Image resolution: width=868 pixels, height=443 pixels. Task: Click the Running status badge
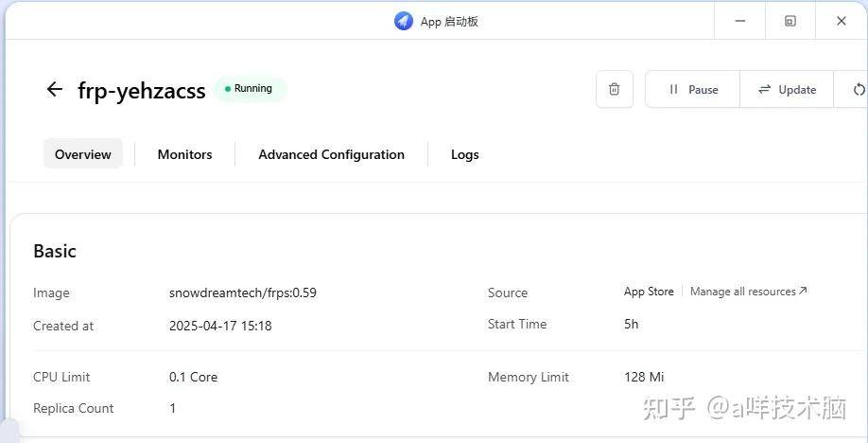pyautogui.click(x=251, y=89)
